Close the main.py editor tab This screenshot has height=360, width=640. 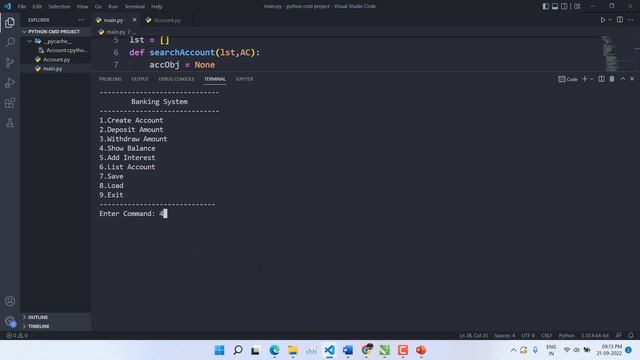(x=134, y=20)
